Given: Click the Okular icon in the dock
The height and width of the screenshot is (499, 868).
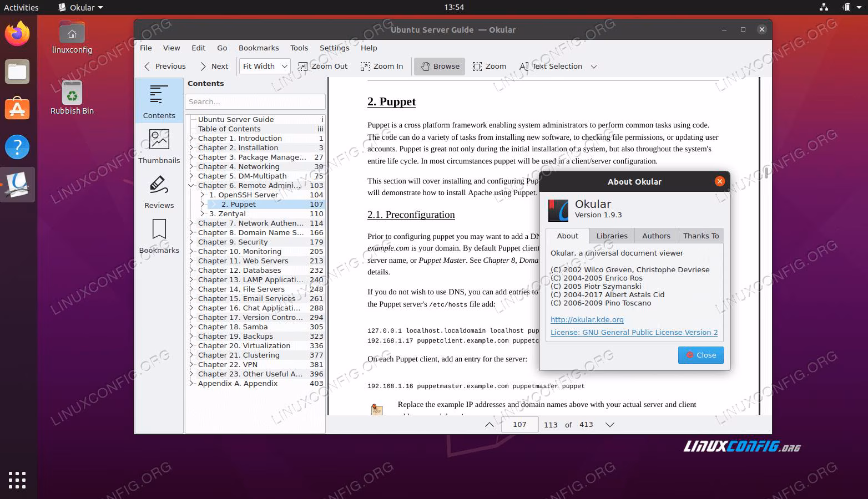Looking at the screenshot, I should tap(17, 185).
